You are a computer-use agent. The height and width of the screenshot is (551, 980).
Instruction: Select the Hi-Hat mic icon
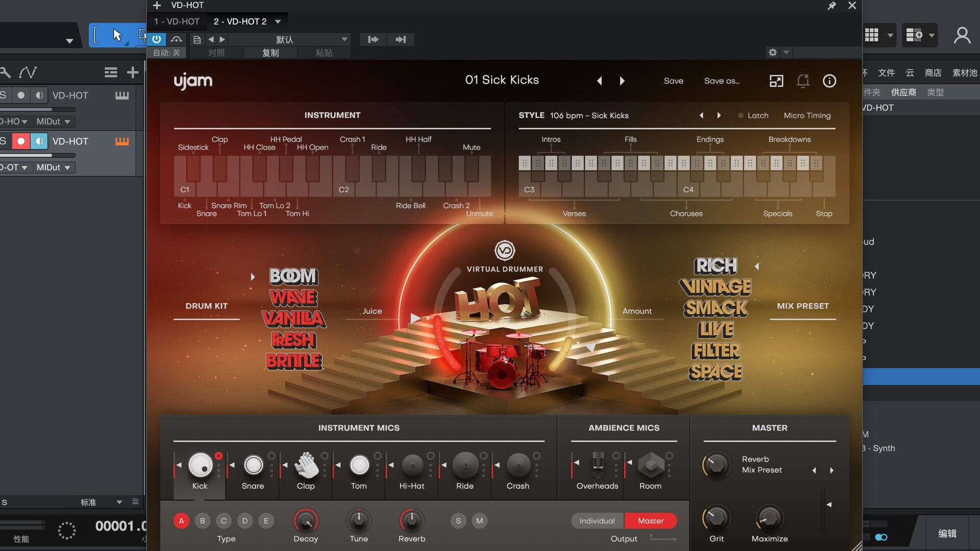coord(412,465)
